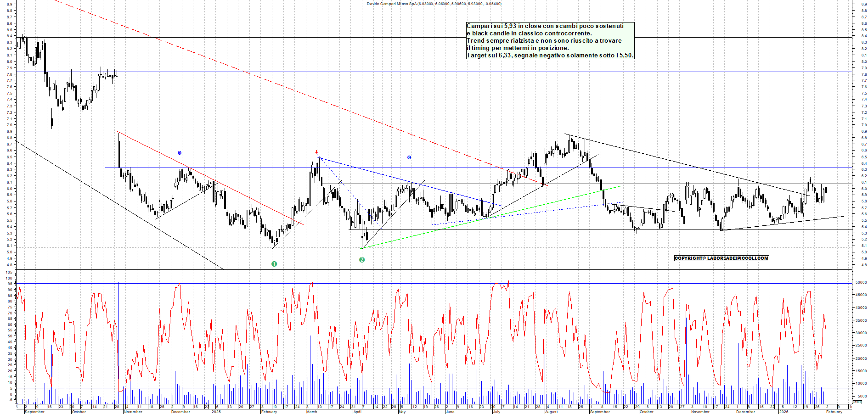Select the Campari commentary text box
Viewport: 868px width, 414px height.
point(550,40)
